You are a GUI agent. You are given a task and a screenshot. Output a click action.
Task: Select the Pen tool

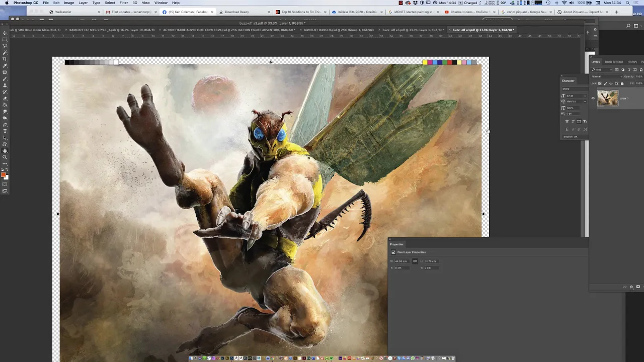click(x=5, y=124)
